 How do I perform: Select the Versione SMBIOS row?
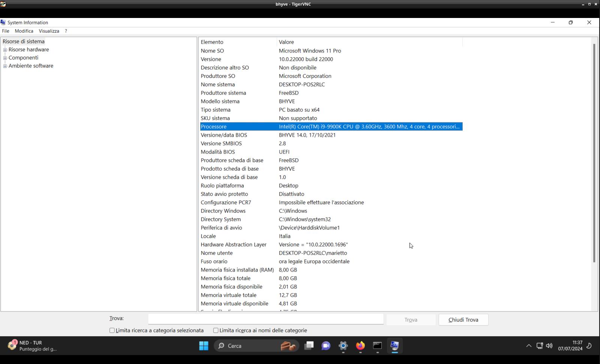coord(331,143)
